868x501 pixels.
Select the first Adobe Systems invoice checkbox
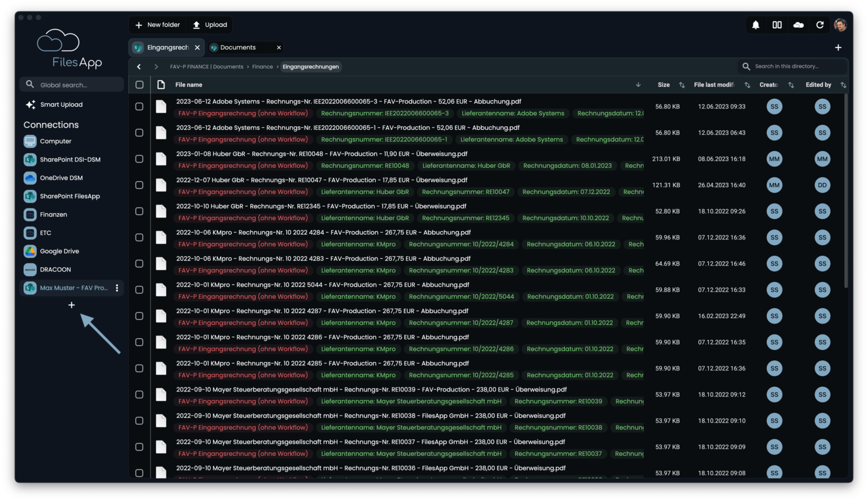[x=140, y=107]
